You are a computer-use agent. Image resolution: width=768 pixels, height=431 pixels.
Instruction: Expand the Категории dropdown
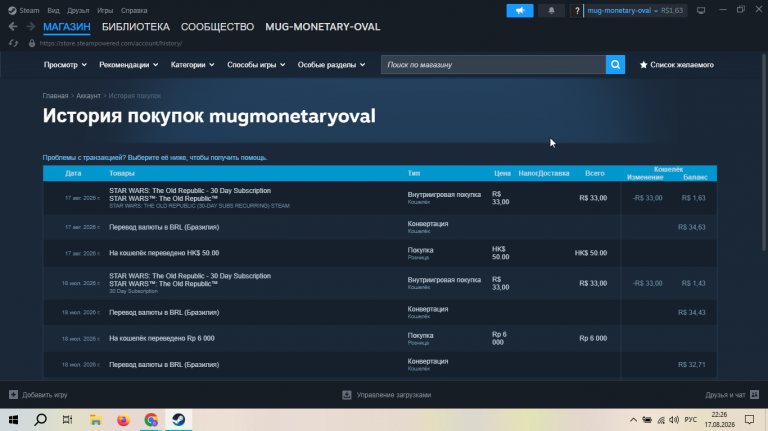(192, 65)
